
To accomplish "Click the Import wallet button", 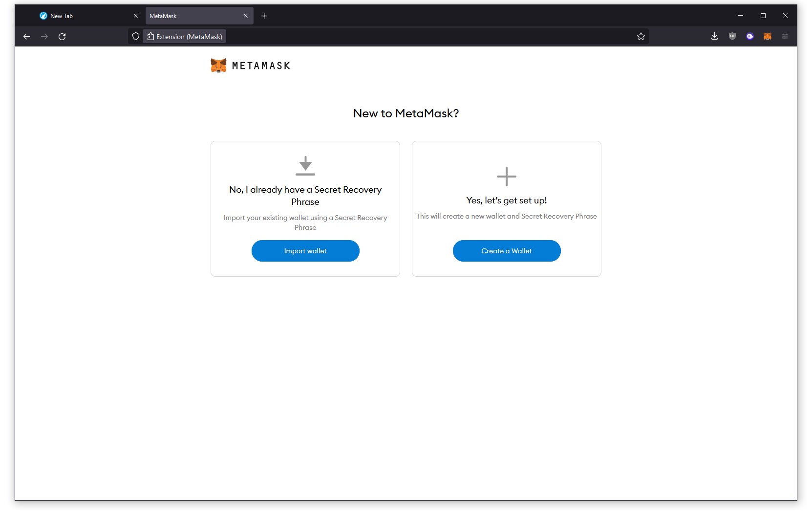I will pos(305,251).
